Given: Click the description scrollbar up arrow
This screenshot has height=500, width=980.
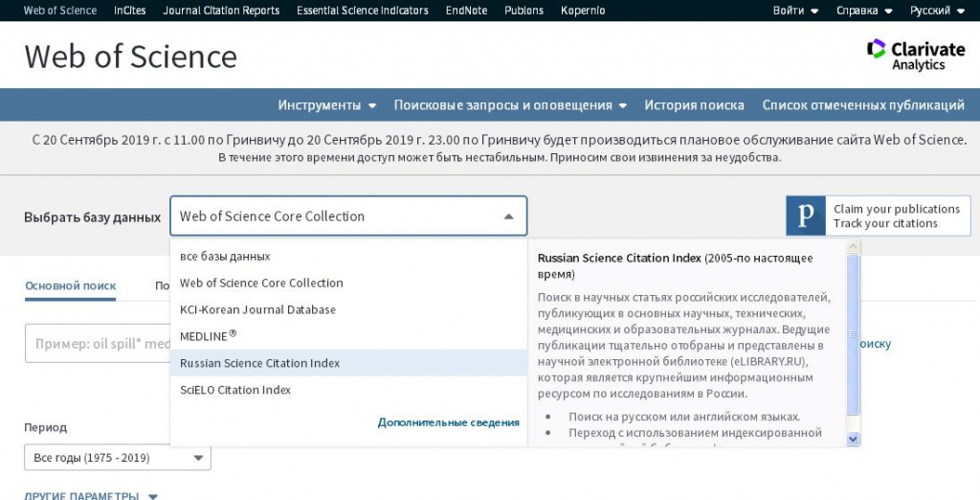Looking at the screenshot, I should click(853, 246).
